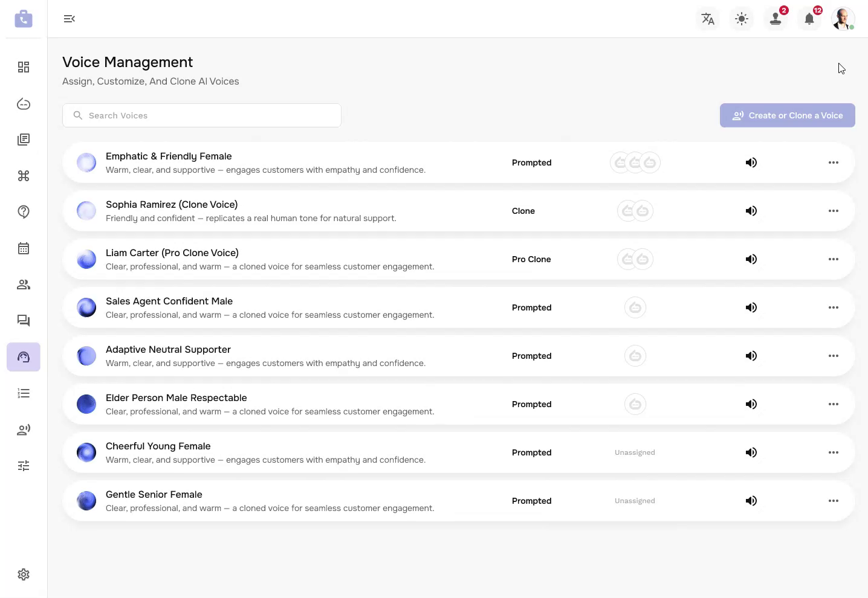The height and width of the screenshot is (598, 868).
Task: Toggle light/dark theme with the sun icon
Action: tap(742, 19)
